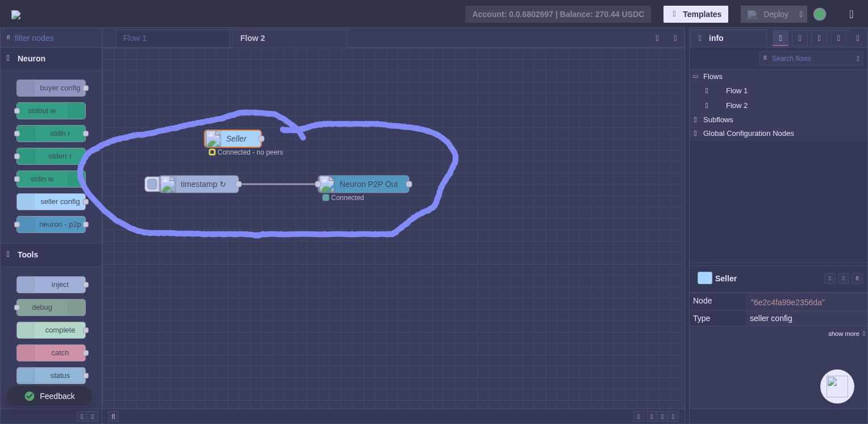The image size is (868, 424).
Task: Open the Help sidebar tab icon
Action: (800, 38)
